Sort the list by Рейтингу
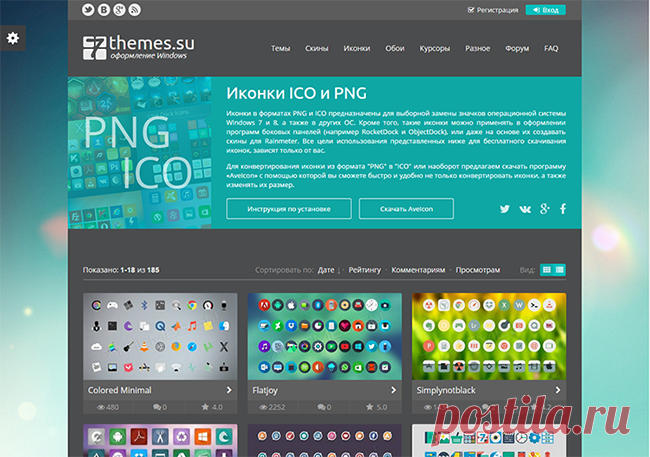Screen dimensions: 650x457 click(x=365, y=270)
